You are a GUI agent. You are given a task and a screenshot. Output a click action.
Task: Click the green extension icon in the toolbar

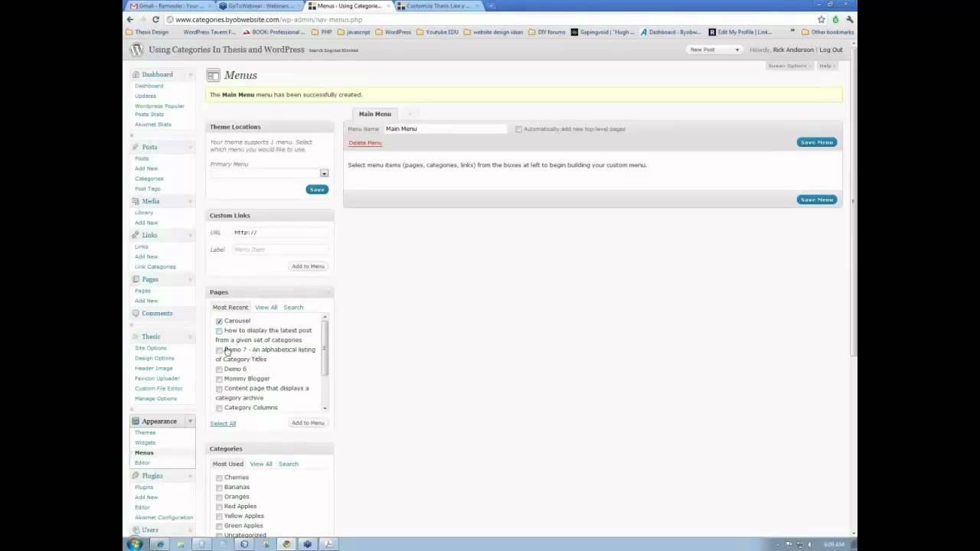pos(835,19)
